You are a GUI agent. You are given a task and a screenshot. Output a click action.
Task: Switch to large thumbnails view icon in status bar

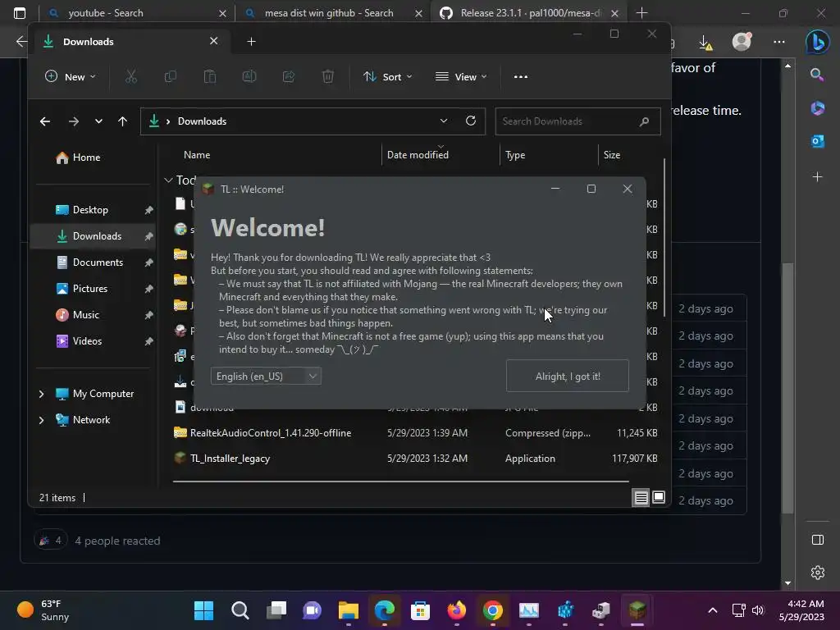(x=659, y=497)
